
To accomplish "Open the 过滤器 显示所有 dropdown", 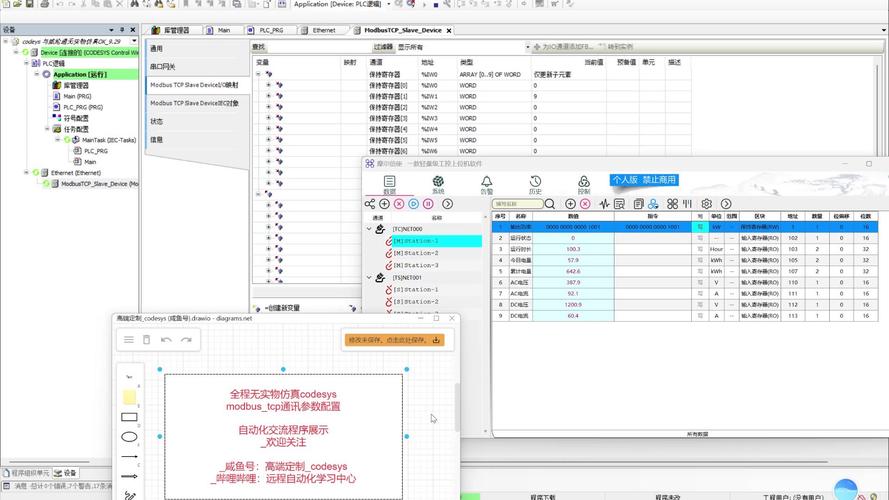I will point(528,47).
